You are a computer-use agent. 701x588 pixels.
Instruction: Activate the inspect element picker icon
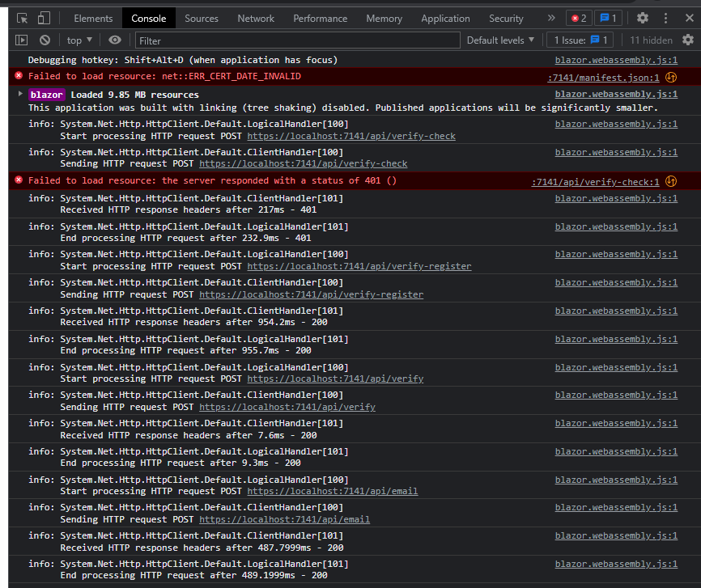tap(22, 19)
